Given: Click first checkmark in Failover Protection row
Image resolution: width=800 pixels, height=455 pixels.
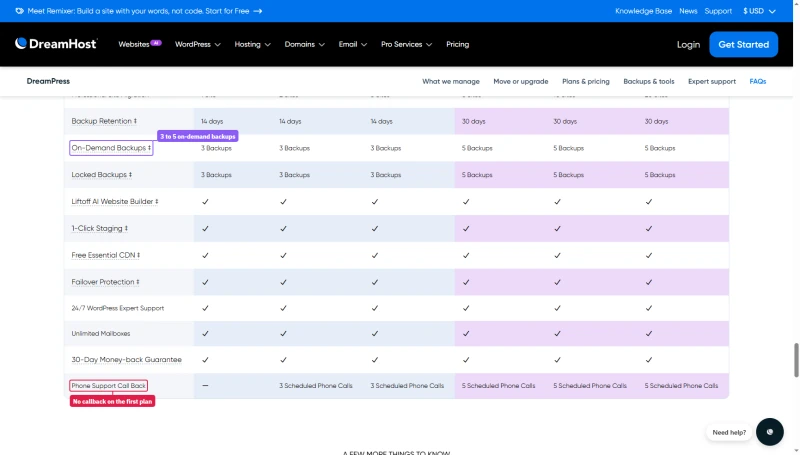Looking at the screenshot, I should pyautogui.click(x=205, y=282).
